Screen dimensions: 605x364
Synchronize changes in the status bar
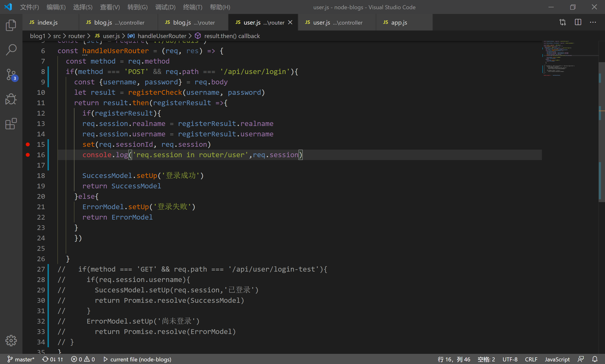[53, 359]
